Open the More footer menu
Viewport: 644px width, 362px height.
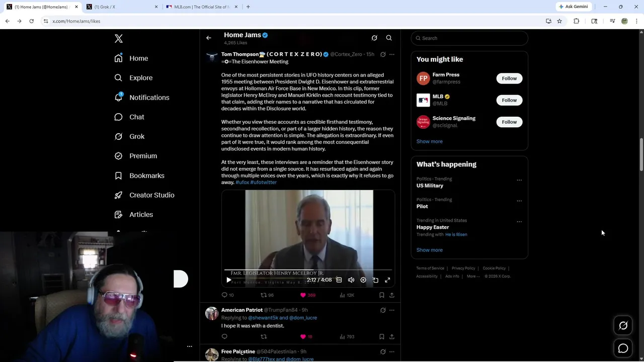coord(472,276)
